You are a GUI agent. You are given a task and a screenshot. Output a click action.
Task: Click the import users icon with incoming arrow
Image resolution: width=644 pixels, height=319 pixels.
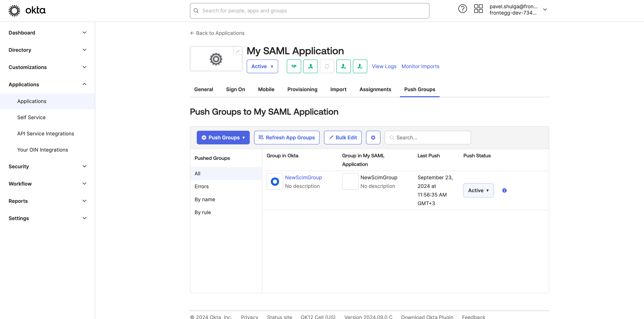310,66
